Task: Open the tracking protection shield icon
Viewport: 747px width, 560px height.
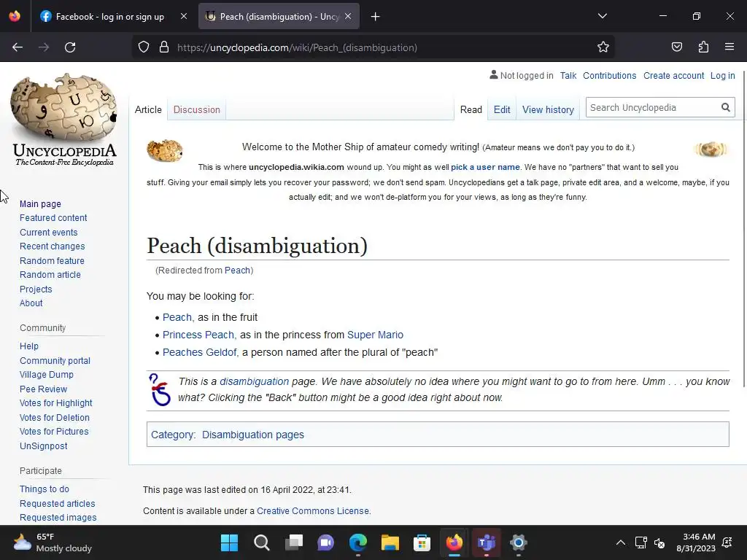Action: [x=144, y=47]
